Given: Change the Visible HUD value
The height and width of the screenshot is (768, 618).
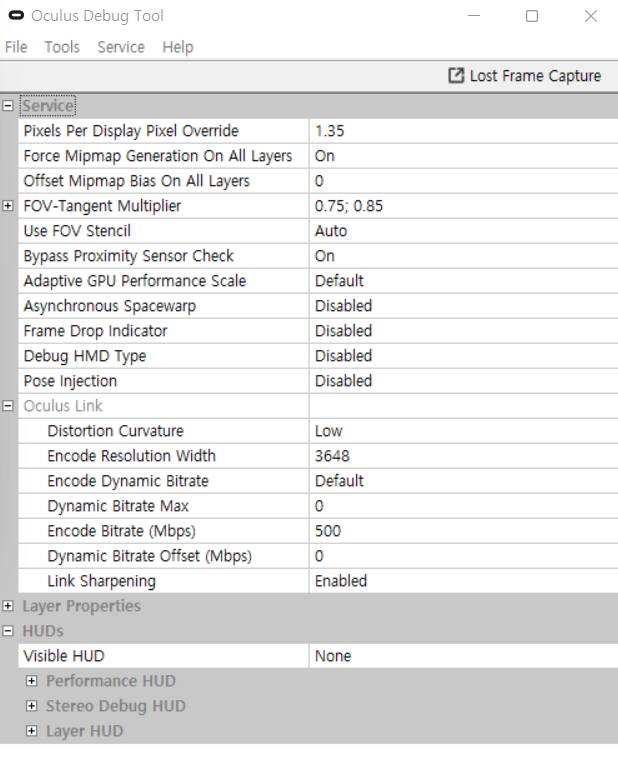Looking at the screenshot, I should click(x=460, y=656).
